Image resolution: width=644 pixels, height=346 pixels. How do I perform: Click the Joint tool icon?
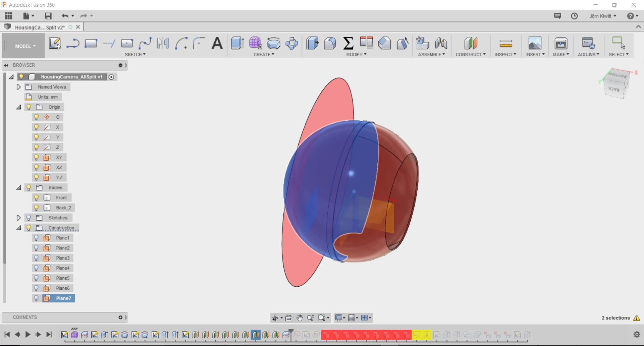[x=441, y=43]
